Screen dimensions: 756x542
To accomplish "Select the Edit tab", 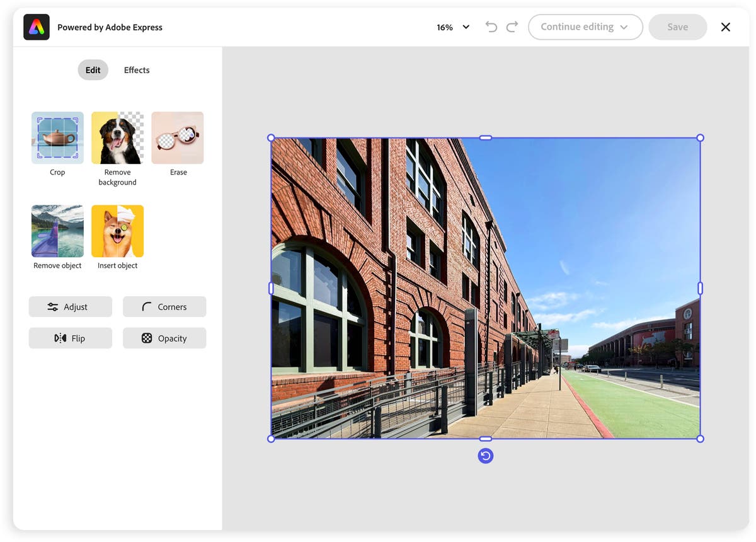I will [93, 70].
